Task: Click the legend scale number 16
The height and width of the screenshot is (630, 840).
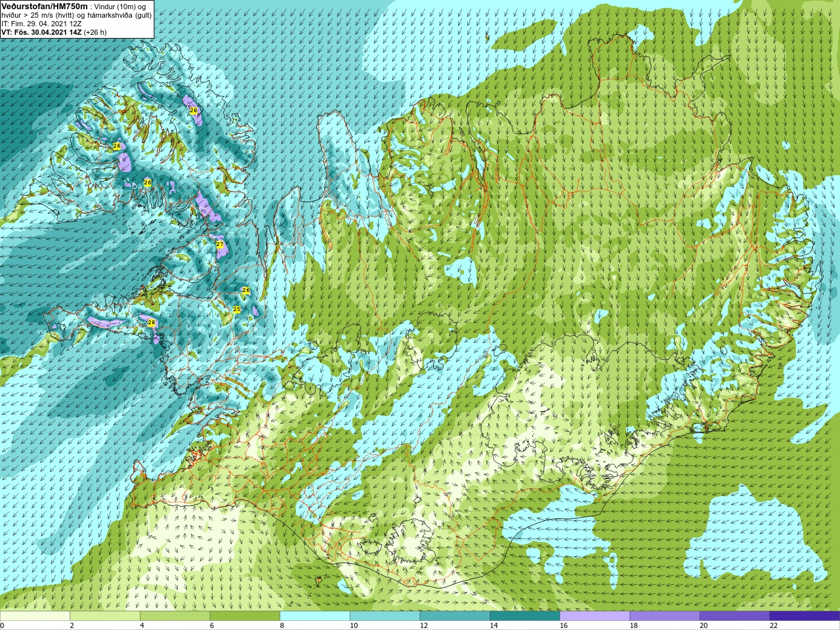Action: (x=564, y=625)
